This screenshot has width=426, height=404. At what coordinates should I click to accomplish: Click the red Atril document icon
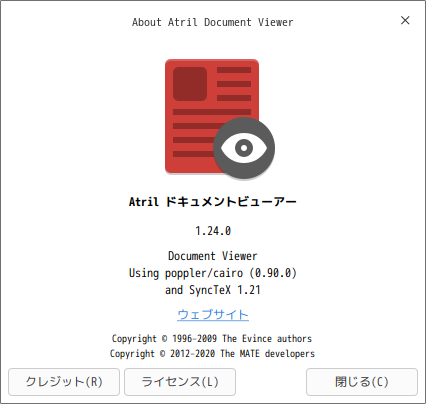click(212, 116)
